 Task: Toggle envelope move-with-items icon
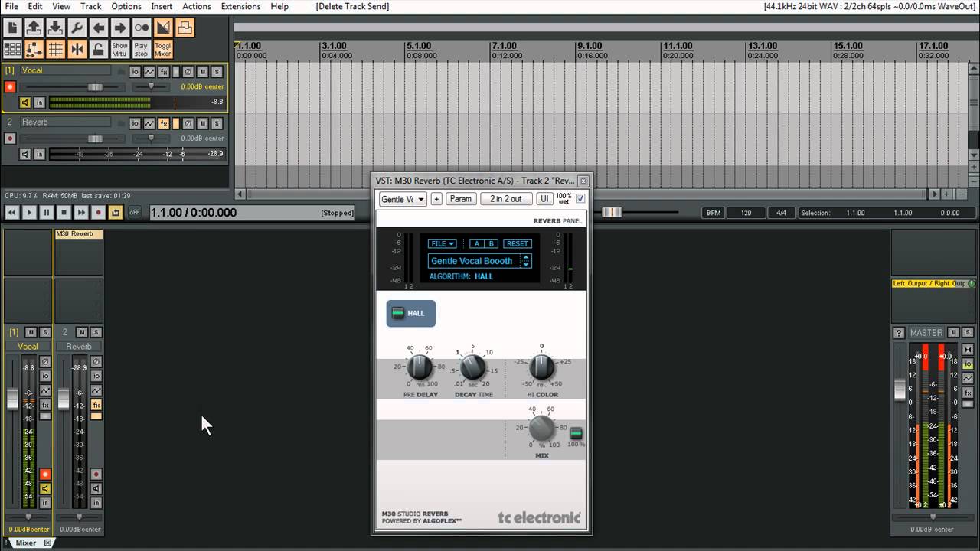34,50
